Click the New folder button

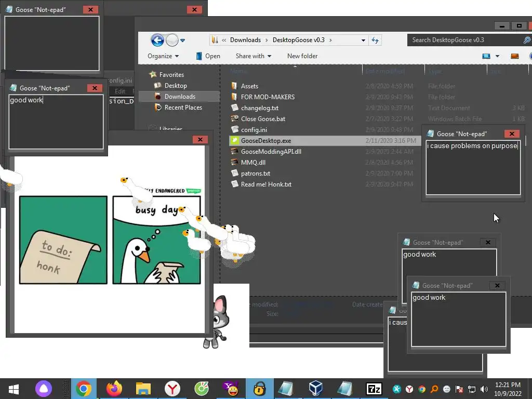(302, 56)
